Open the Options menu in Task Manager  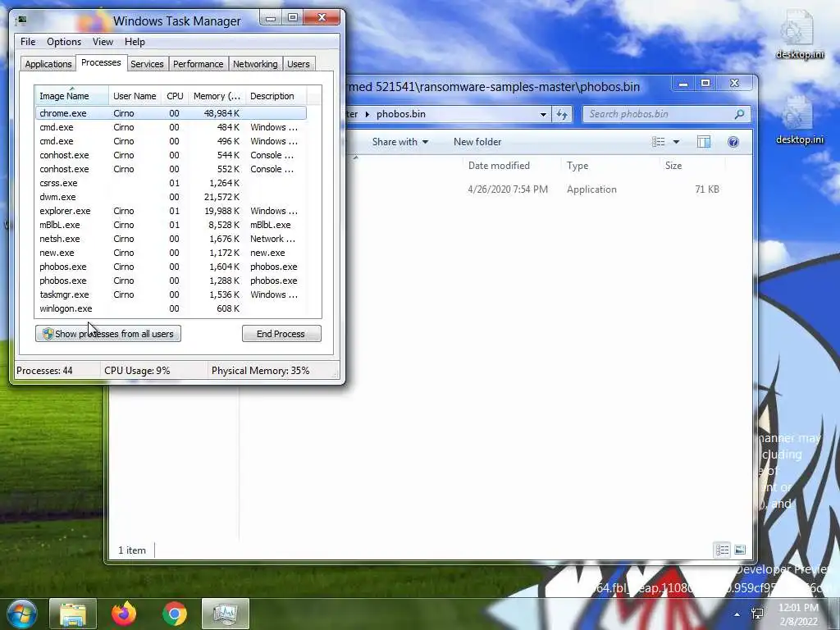click(64, 42)
